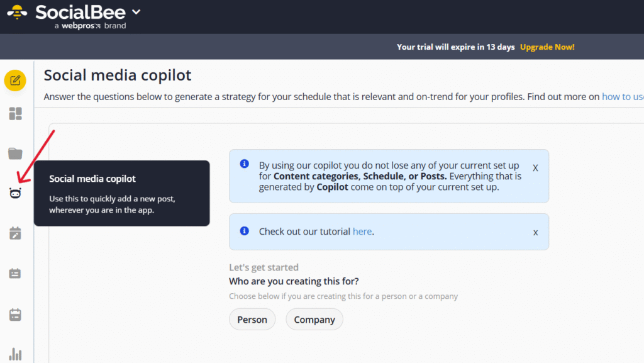Choose the Person option
This screenshot has height=363, width=644.
[252, 320]
